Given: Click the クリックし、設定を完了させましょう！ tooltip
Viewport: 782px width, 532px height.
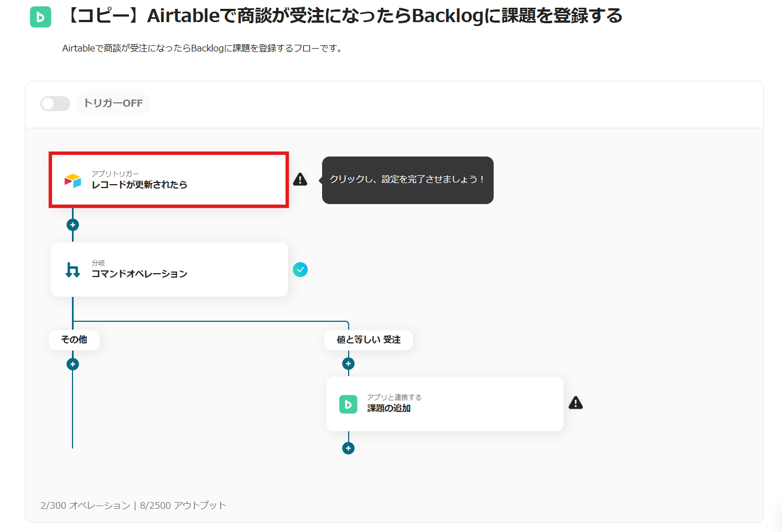Looking at the screenshot, I should 408,180.
